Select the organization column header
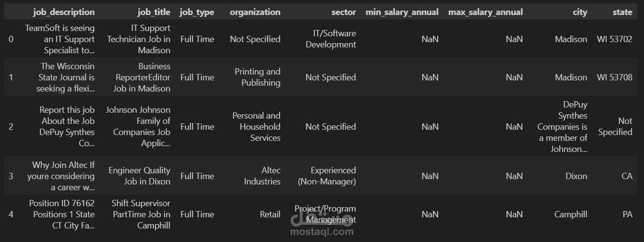 [x=255, y=12]
